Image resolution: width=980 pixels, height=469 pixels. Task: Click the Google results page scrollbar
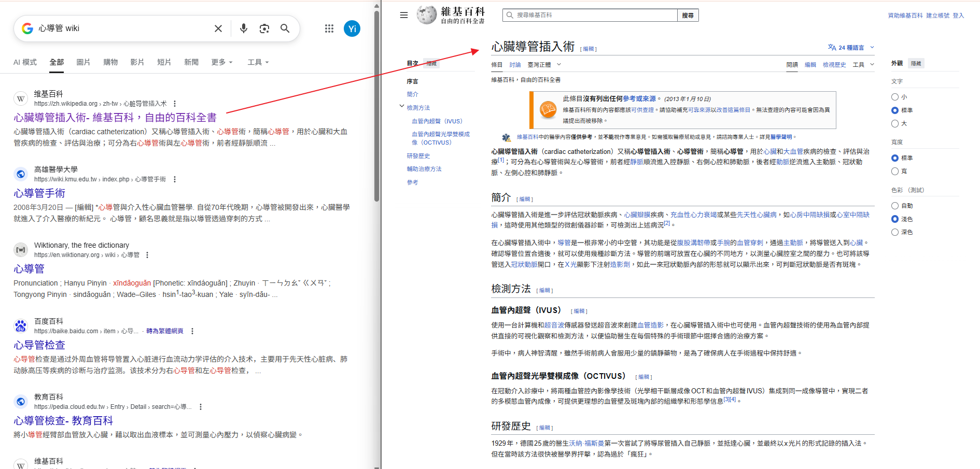377,104
